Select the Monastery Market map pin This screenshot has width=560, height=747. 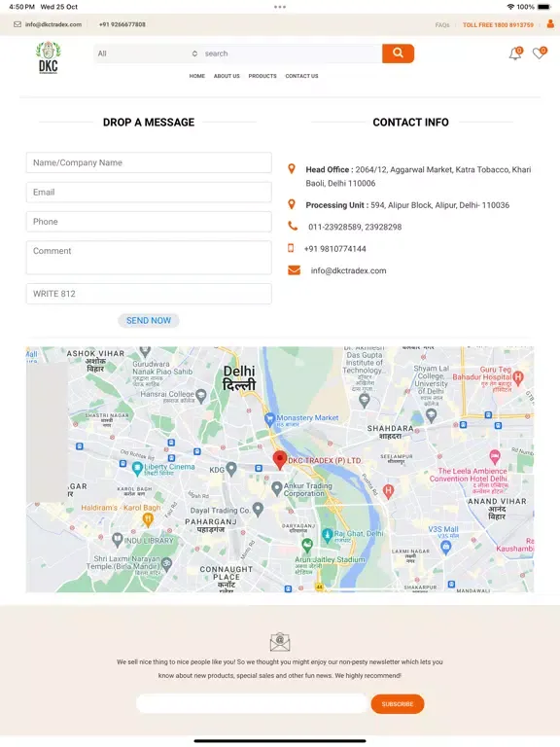tap(269, 419)
